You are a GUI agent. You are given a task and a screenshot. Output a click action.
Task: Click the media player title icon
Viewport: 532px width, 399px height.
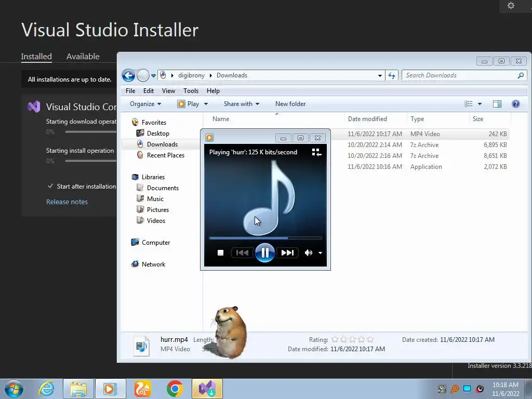209,138
